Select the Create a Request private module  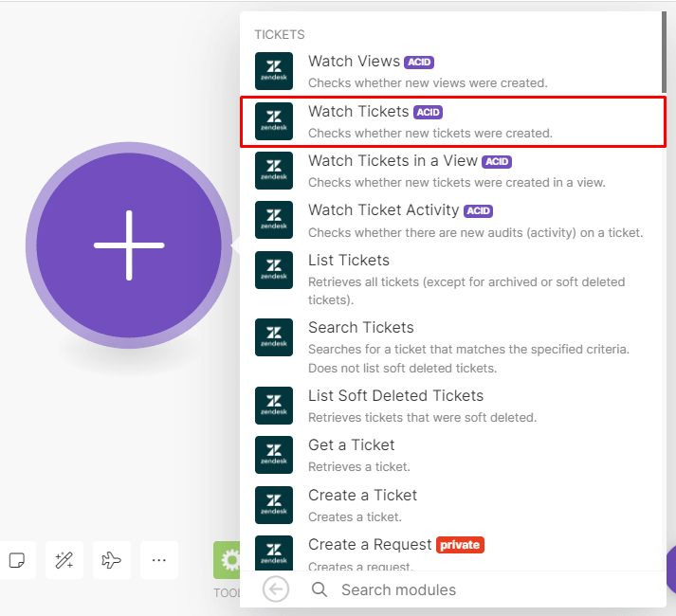coord(452,553)
